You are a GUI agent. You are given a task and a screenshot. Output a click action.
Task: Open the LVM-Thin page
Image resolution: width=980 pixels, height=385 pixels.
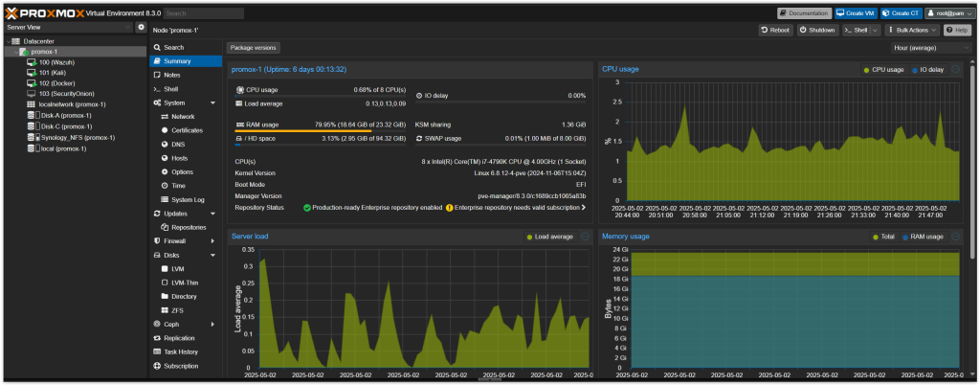(186, 283)
